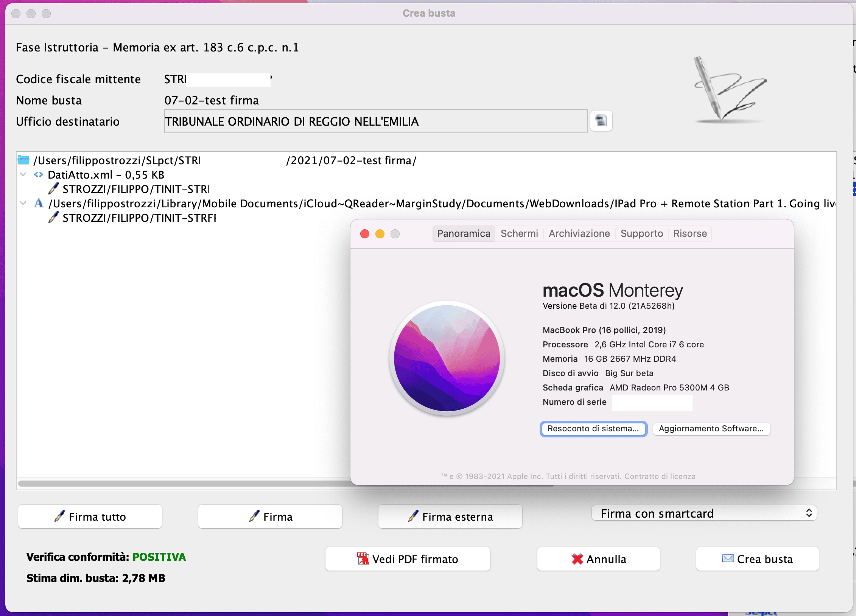The width and height of the screenshot is (856, 616).
Task: Open Resoconto di sistema report
Action: pyautogui.click(x=593, y=429)
